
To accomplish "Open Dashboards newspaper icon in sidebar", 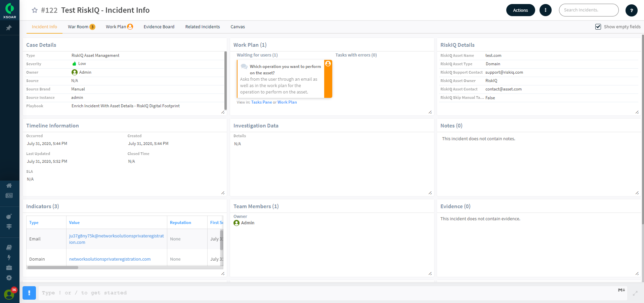I will [x=9, y=195].
